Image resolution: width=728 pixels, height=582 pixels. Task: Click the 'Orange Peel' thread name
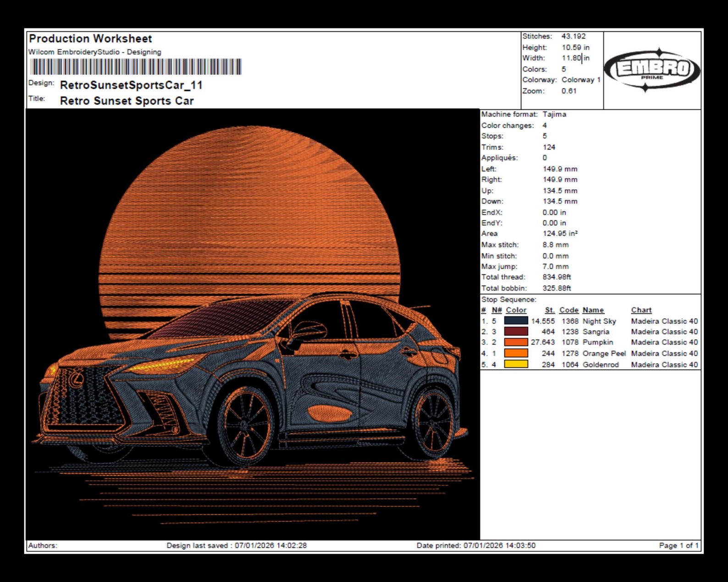(x=604, y=353)
